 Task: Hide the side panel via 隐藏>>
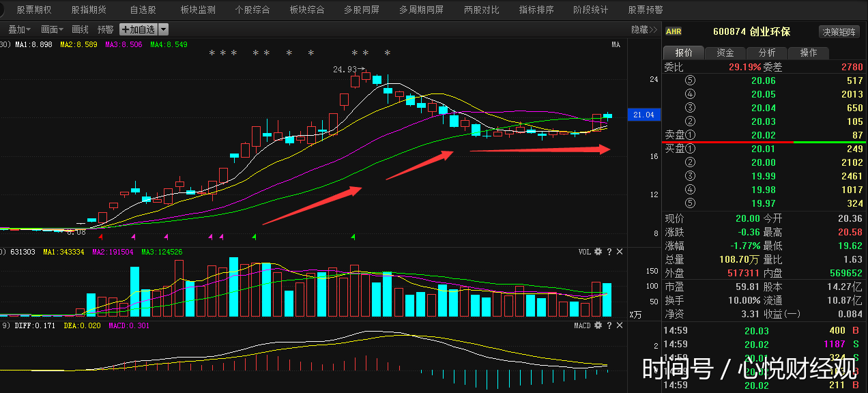coord(643,29)
